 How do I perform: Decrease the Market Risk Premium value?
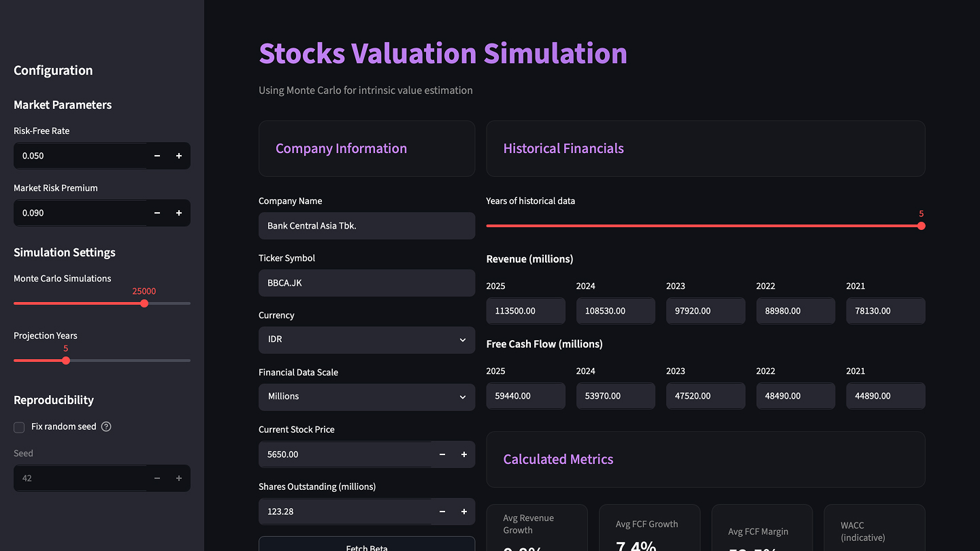click(x=157, y=213)
